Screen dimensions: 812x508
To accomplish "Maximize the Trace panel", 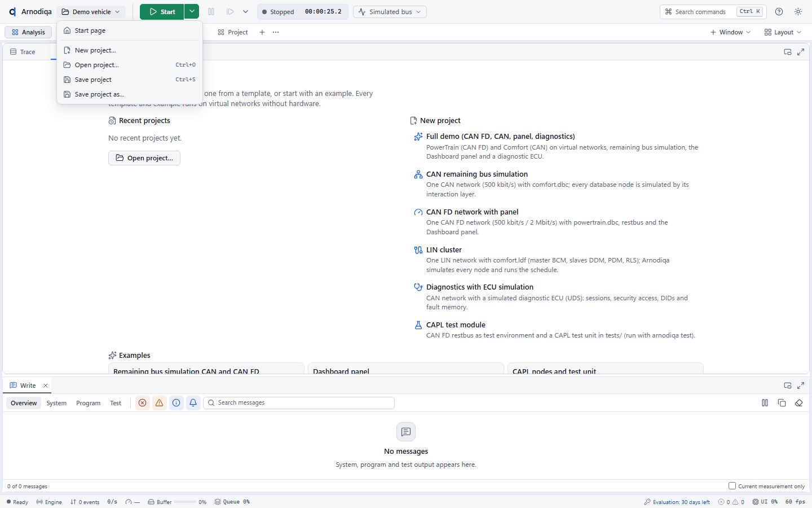I will point(801,52).
